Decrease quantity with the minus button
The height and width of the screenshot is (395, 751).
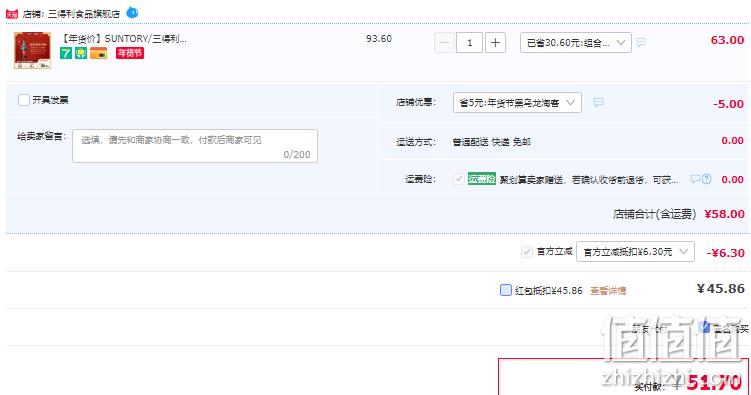(x=444, y=43)
